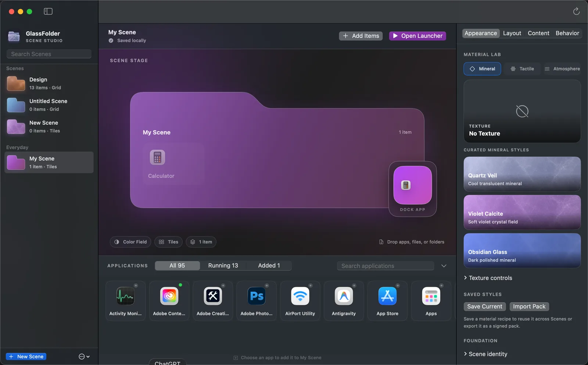Apply the Obsidian Glass mineral style
588x365 pixels.
(x=522, y=250)
